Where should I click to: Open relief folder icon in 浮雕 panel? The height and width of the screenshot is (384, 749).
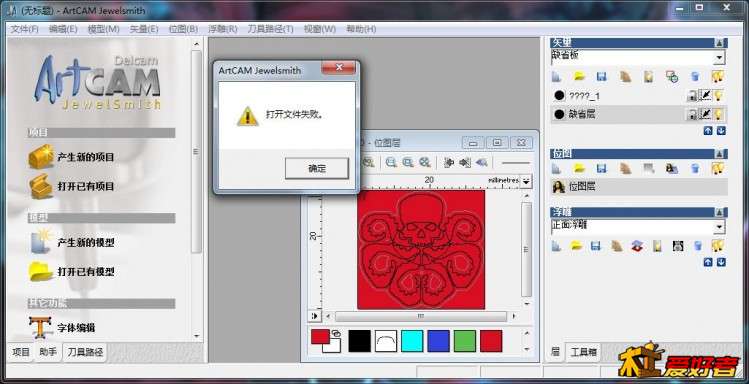pos(577,246)
